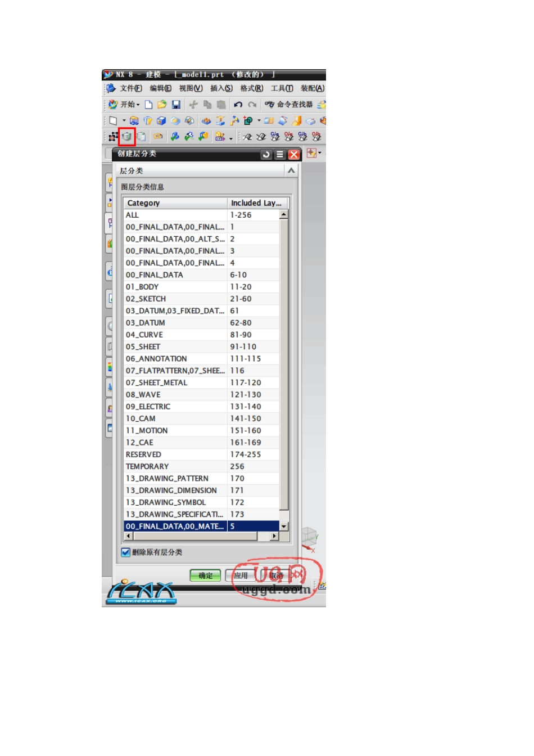Image resolution: width=534 pixels, height=756 pixels.
Task: Click the Category column header
Action: (175, 203)
